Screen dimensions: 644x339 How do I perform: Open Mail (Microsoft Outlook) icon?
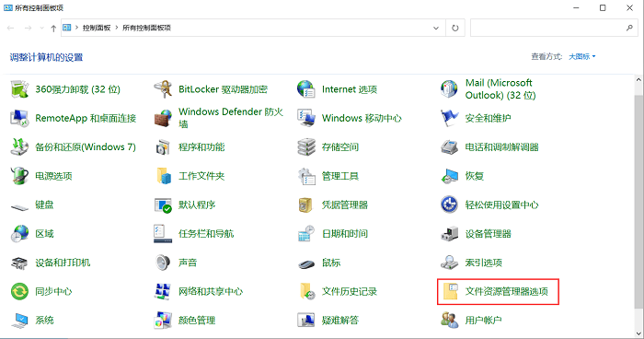tap(449, 89)
